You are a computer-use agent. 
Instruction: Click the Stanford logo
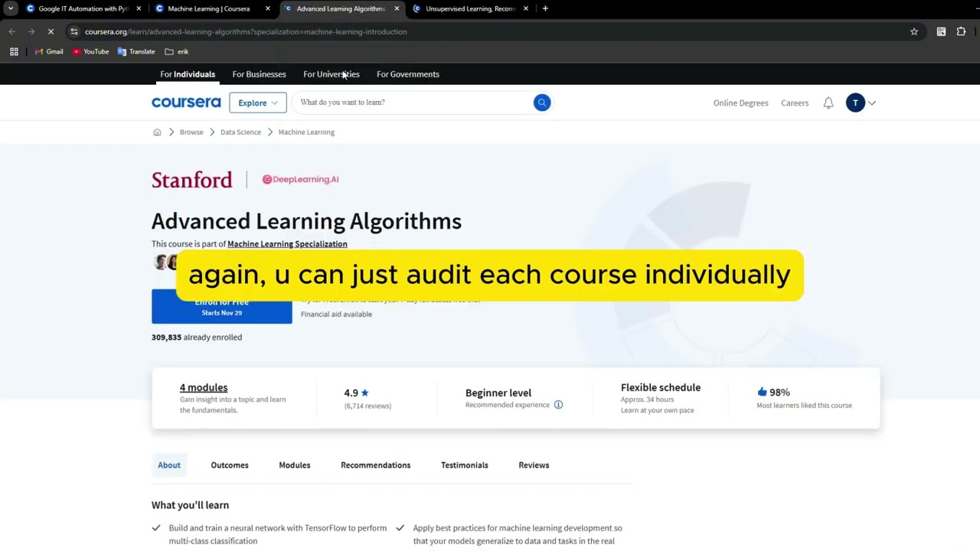point(191,180)
